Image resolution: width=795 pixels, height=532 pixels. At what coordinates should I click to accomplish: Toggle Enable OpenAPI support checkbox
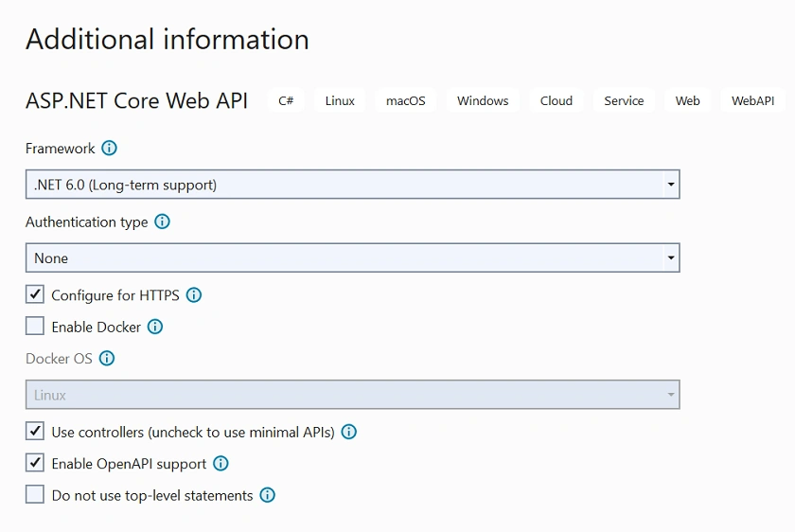(x=35, y=463)
